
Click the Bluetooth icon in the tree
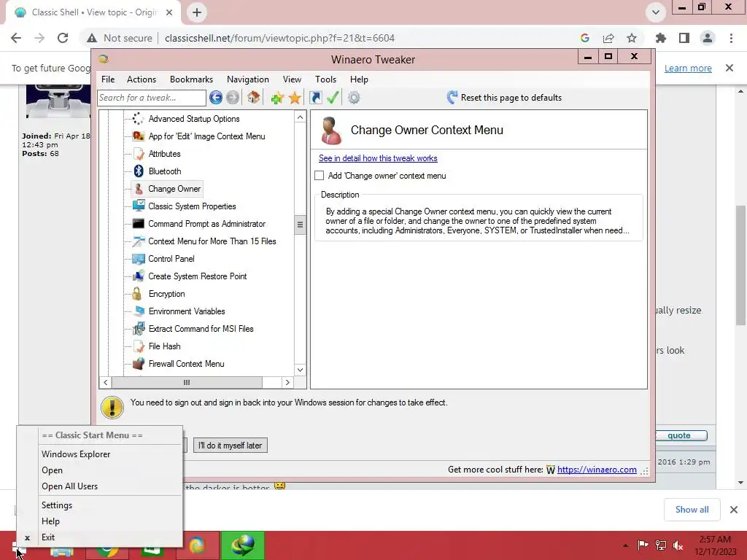point(139,171)
